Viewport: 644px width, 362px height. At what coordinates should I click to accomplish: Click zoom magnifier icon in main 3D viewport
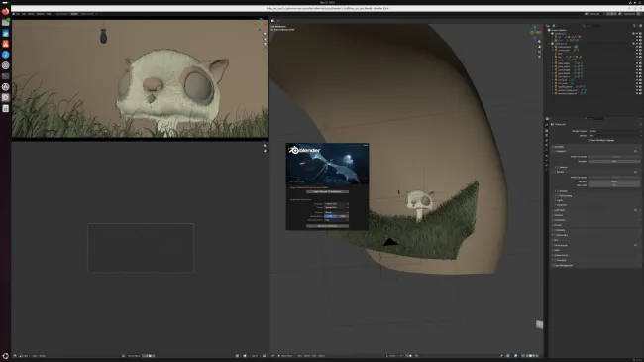(x=540, y=41)
